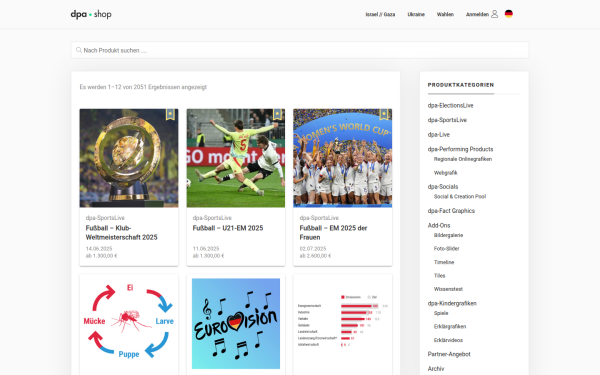Open product title Fußball – Klub-Weltmeisterschaft 2025
Viewport: 600px width, 375px height.
pyautogui.click(x=121, y=233)
